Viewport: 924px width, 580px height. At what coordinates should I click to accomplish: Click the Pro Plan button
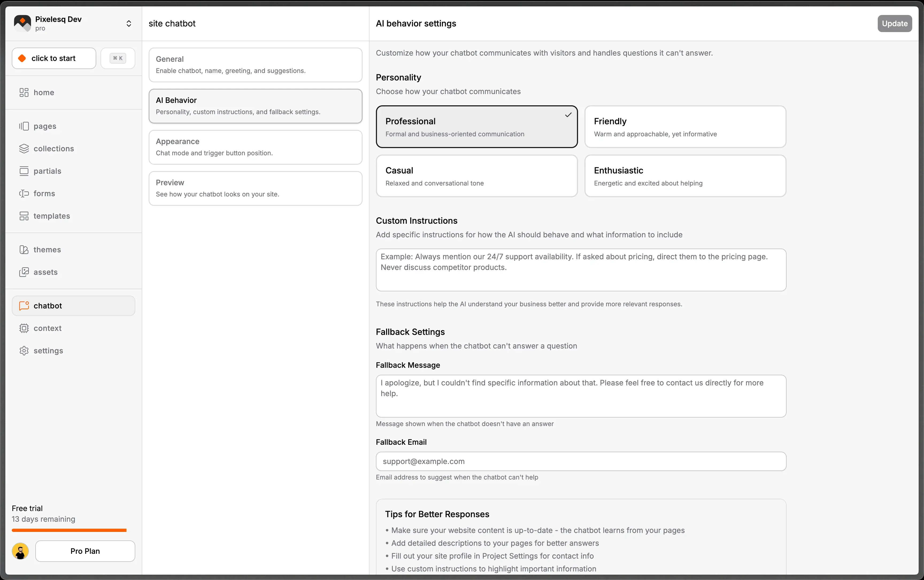[x=85, y=551]
